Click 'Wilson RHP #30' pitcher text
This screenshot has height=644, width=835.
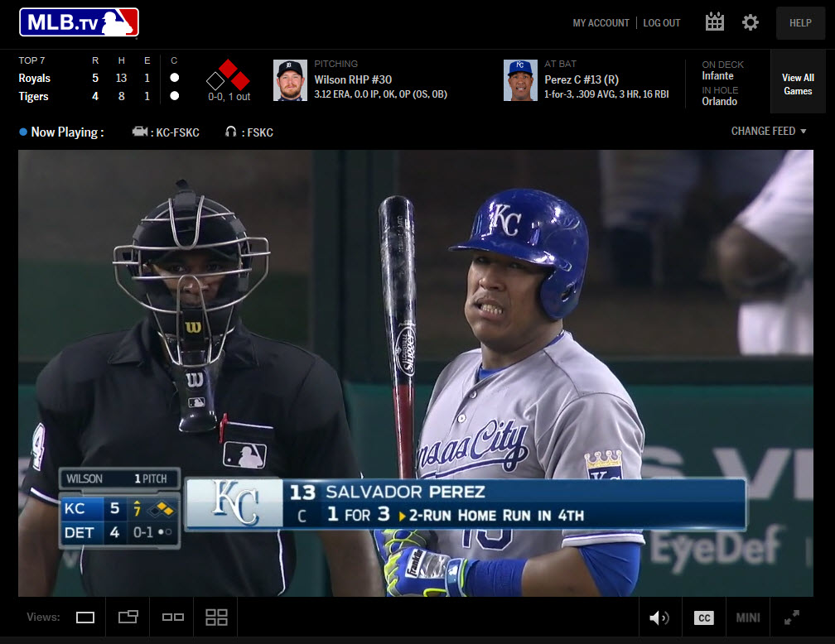353,79
